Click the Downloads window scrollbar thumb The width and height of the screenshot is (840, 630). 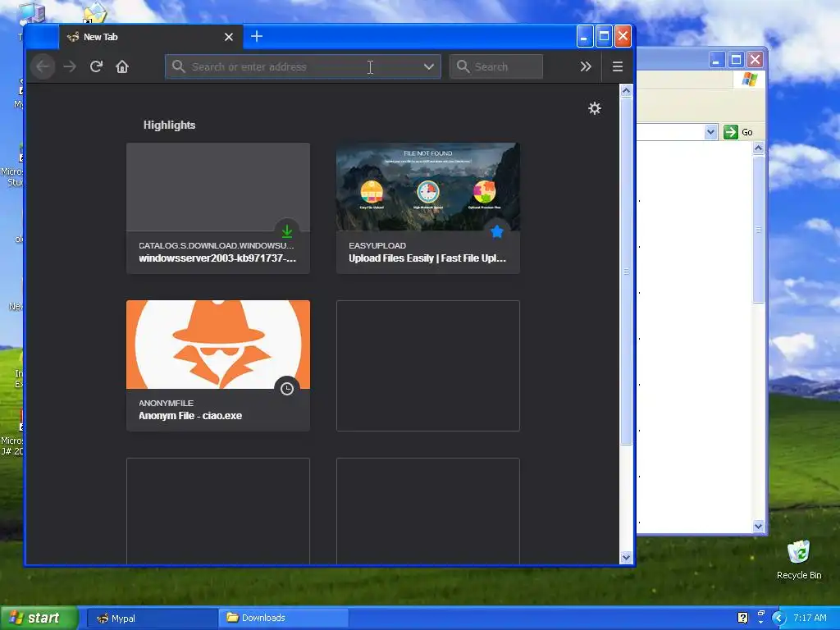coord(758,230)
